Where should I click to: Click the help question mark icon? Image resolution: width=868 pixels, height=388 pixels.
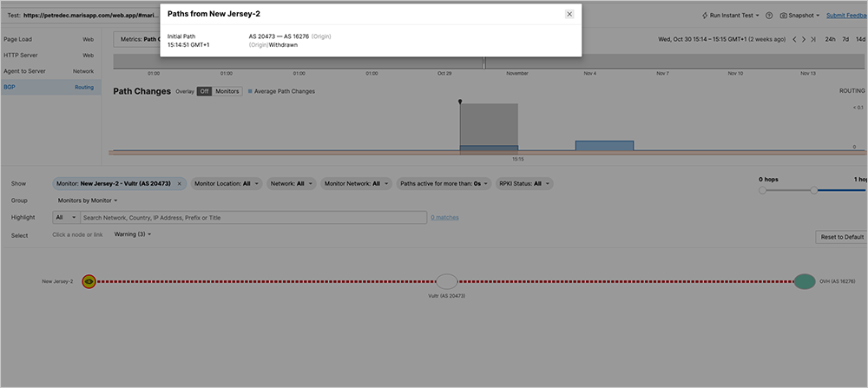[x=769, y=16]
